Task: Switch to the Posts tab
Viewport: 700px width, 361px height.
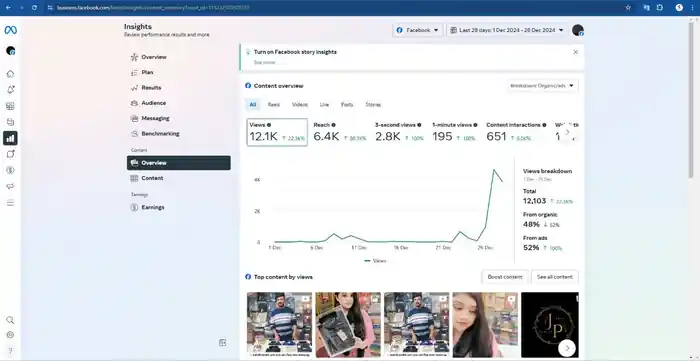Action: click(x=347, y=105)
